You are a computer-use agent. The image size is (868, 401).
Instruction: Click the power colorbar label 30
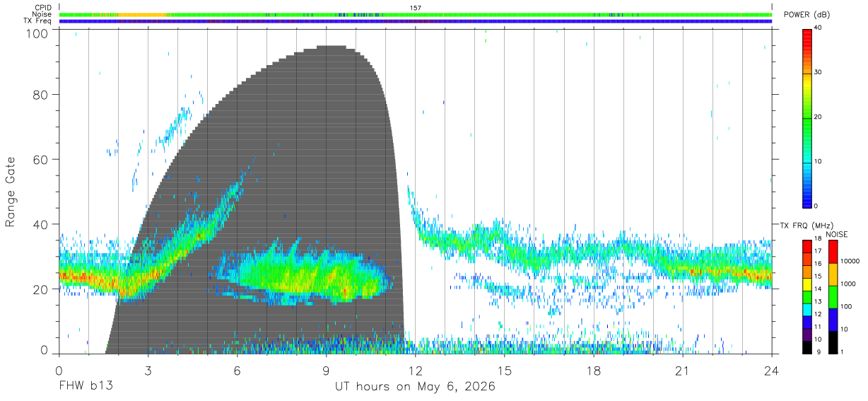coord(819,73)
